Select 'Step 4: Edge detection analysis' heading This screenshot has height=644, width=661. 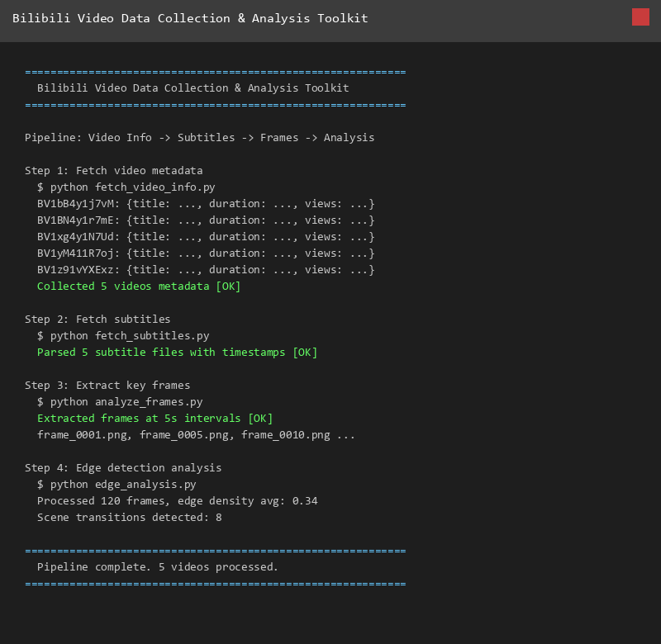click(x=123, y=468)
